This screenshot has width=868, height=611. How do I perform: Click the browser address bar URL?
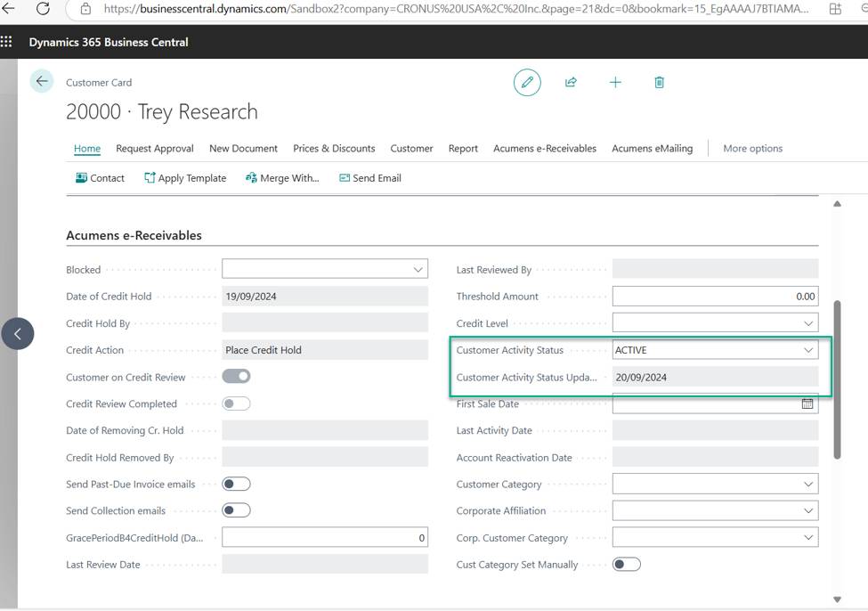(456, 9)
